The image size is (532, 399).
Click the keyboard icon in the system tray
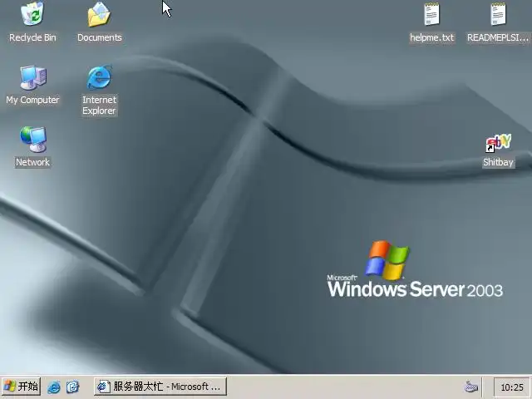(471, 387)
